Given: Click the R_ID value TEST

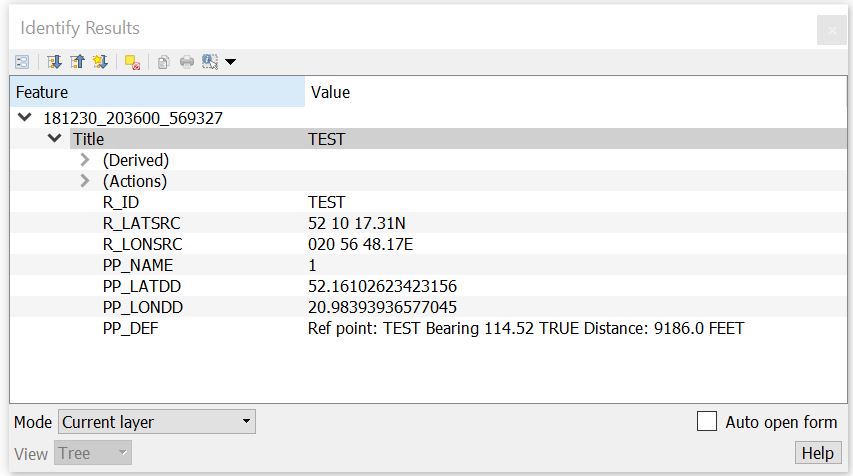Looking at the screenshot, I should 326,202.
